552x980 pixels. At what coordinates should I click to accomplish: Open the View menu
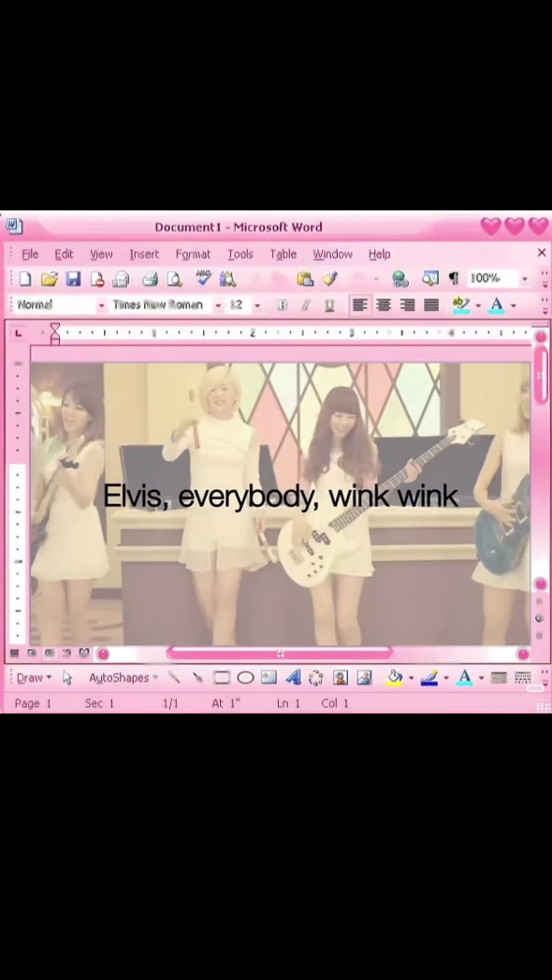coord(101,253)
